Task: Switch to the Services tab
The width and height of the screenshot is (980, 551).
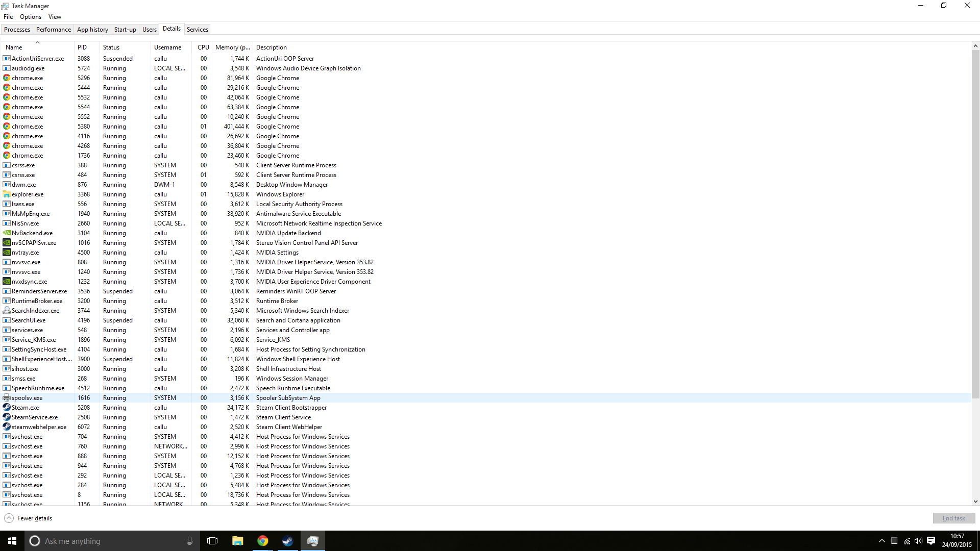Action: coord(198,30)
